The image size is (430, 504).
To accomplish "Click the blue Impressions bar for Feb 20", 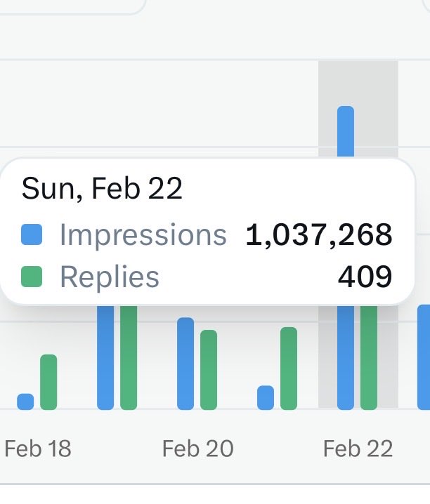I will pos(185,364).
